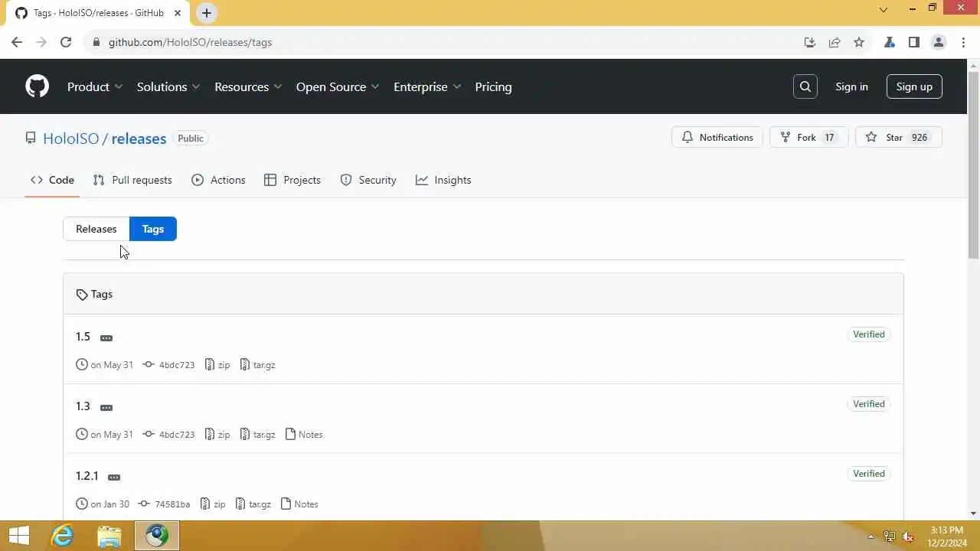Viewport: 980px width, 551px height.
Task: Open the Open Source dropdown menu
Action: [x=338, y=86]
